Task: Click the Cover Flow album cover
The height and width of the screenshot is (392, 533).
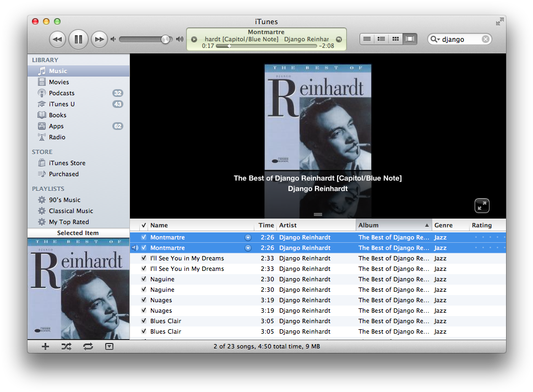Action: (x=318, y=117)
